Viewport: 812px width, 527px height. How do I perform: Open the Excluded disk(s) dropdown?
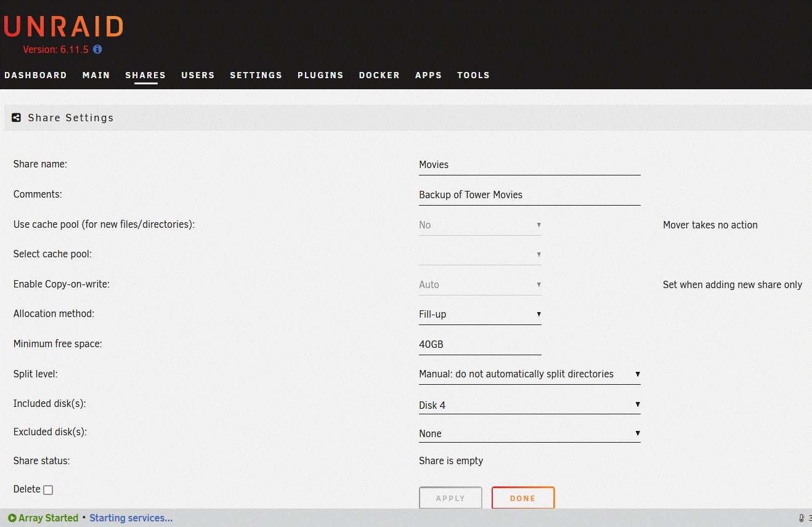click(x=530, y=433)
